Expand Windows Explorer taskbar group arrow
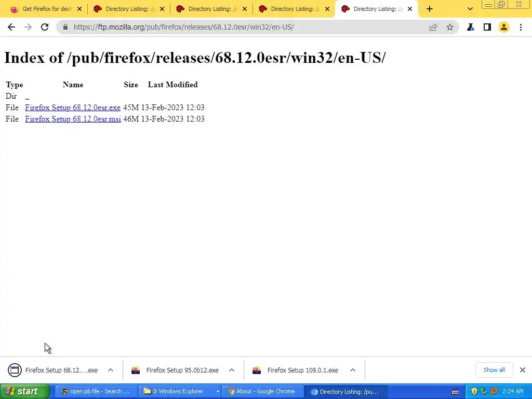This screenshot has height=399, width=532. tap(218, 392)
